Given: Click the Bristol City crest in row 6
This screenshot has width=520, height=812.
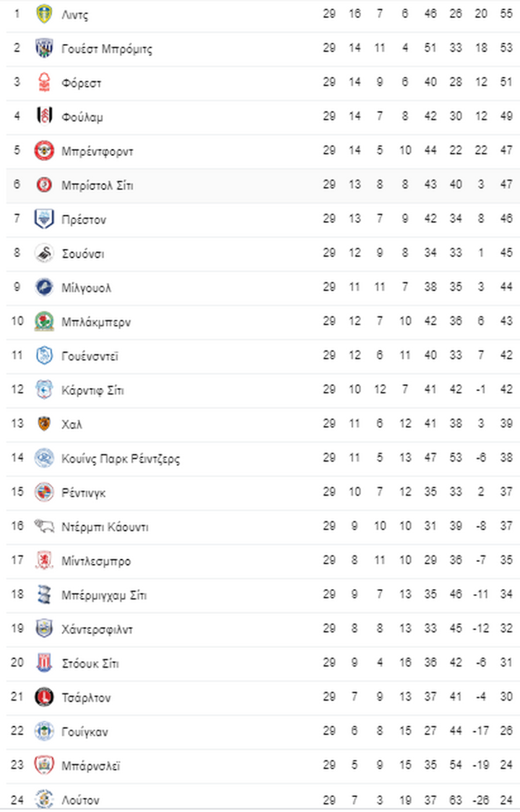Looking at the screenshot, I should [x=44, y=184].
